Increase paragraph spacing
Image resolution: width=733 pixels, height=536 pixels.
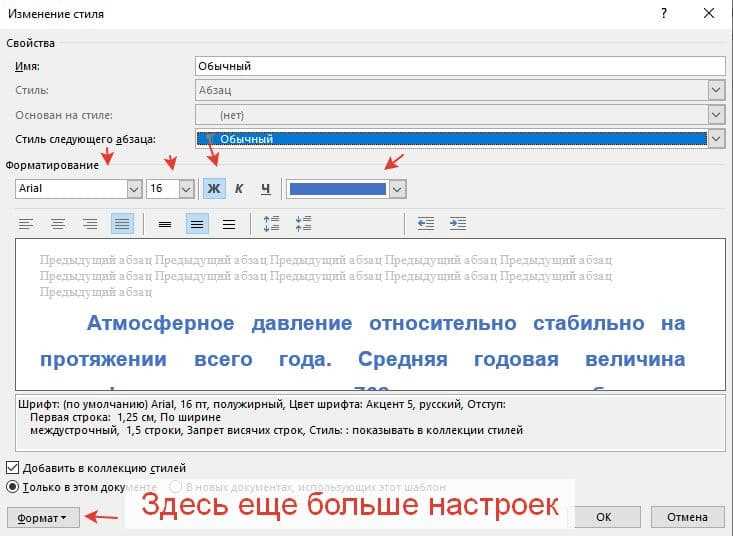[x=271, y=224]
